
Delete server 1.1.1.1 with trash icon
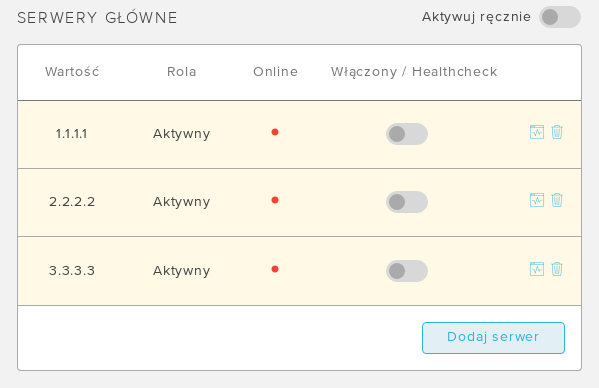tap(557, 132)
